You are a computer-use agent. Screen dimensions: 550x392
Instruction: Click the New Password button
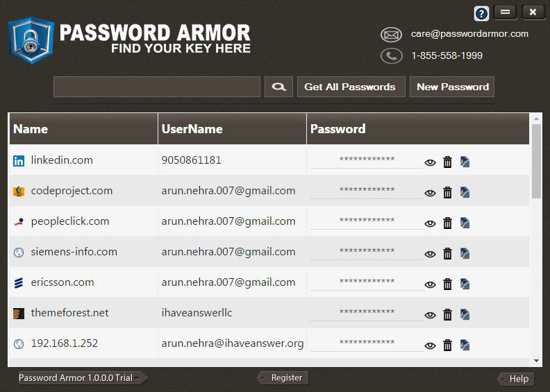(x=452, y=87)
